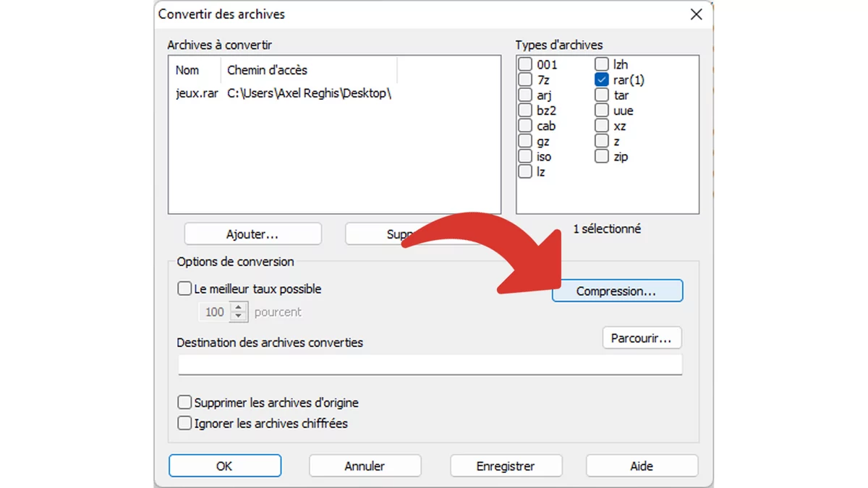Viewport: 868px width, 488px height.
Task: Enable the lzh archive type
Action: coord(602,64)
